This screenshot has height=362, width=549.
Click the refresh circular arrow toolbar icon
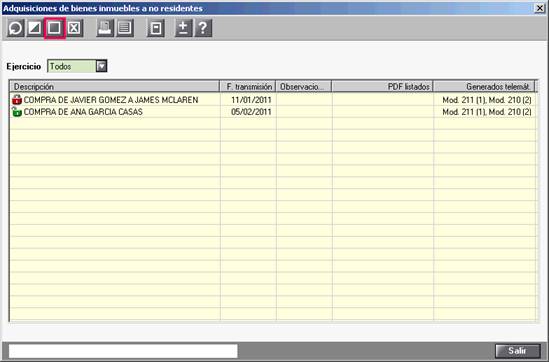(16, 28)
